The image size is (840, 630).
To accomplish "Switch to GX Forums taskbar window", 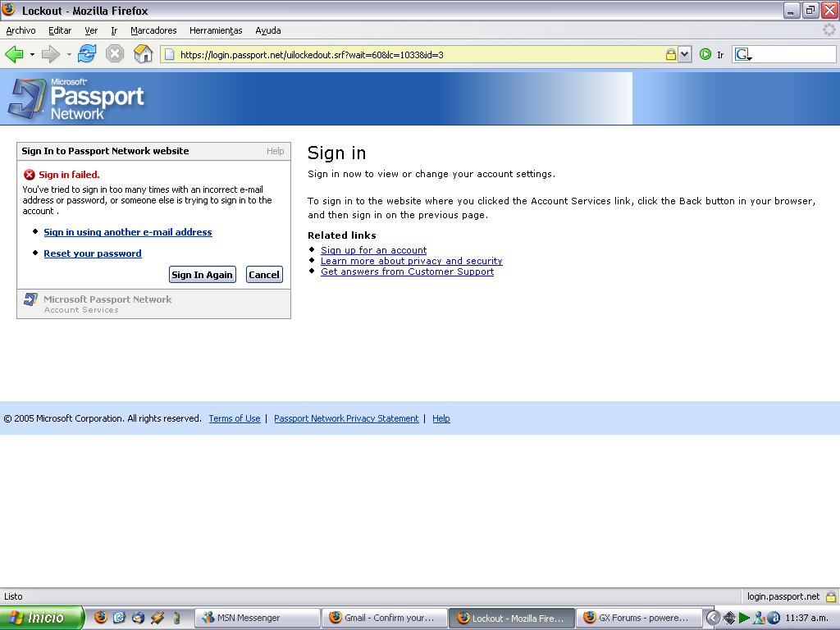I will coord(638,618).
